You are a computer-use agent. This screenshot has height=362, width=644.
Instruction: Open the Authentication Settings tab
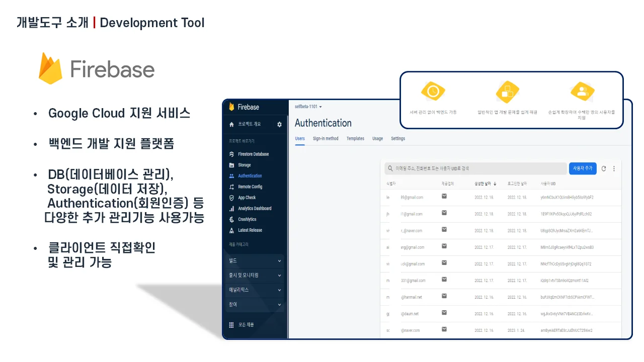coord(398,139)
